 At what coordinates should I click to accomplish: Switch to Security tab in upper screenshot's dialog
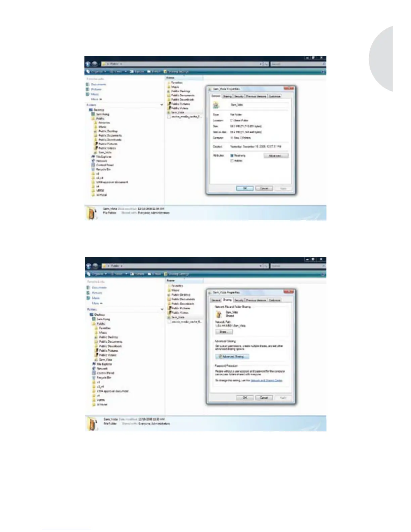pyautogui.click(x=239, y=96)
